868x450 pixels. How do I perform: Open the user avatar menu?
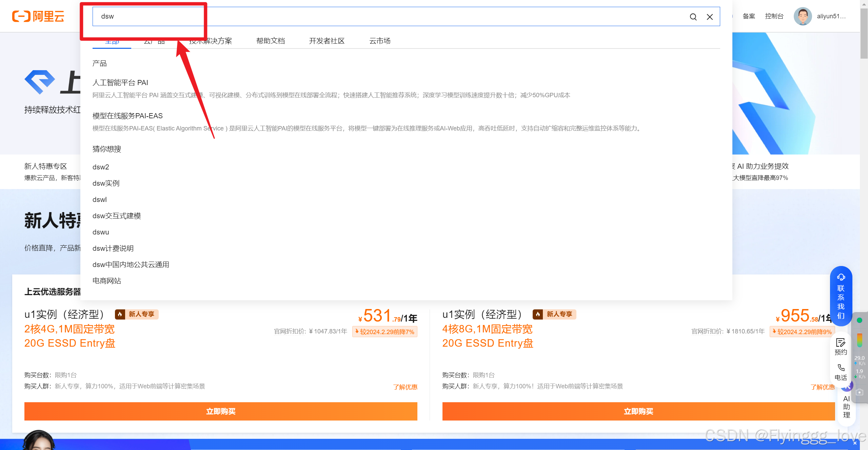803,16
